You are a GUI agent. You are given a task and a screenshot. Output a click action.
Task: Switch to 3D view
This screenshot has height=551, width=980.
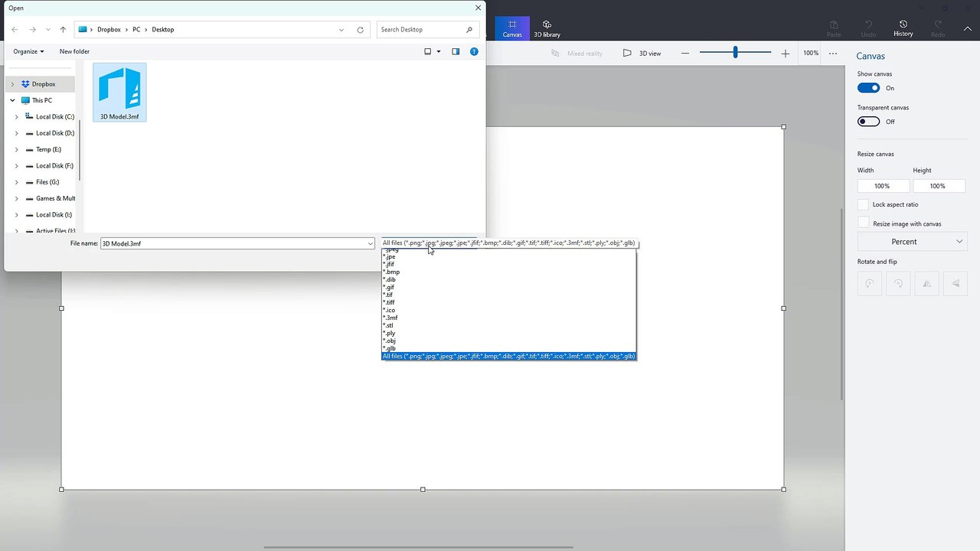point(642,54)
